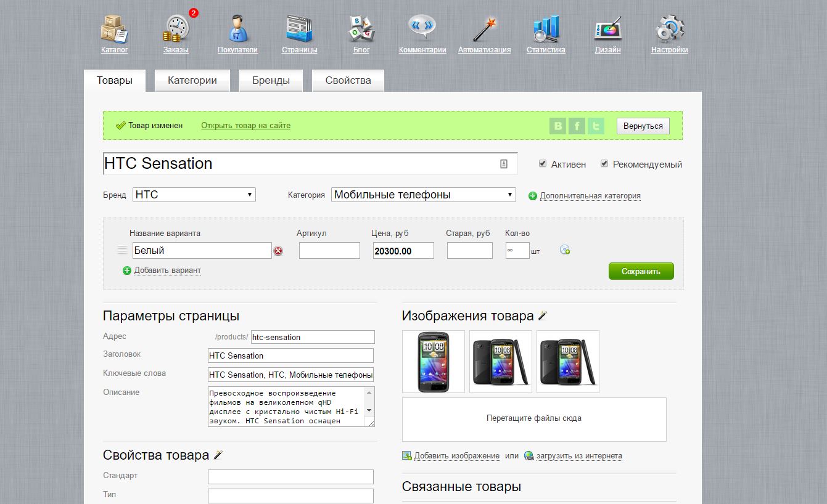The image size is (827, 504).
Task: Switch to the Бренды tab
Action: (x=271, y=81)
